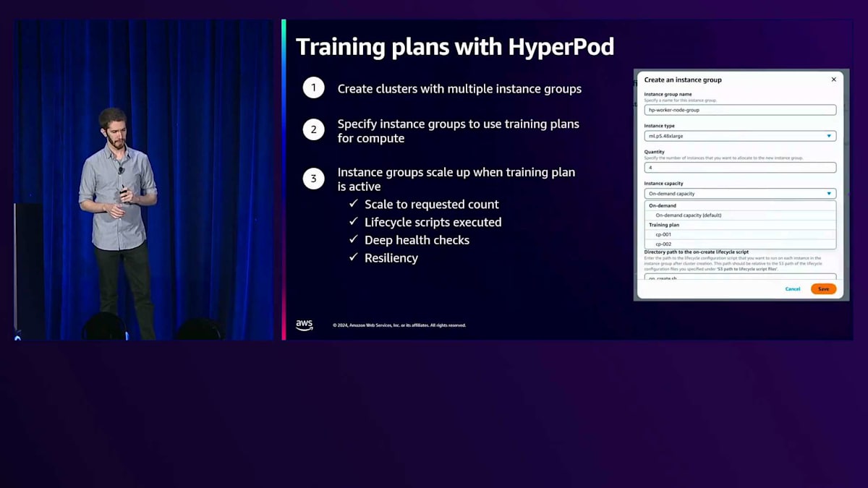
Task: Click the "Training plans with HyperPod" heading
Action: [455, 47]
